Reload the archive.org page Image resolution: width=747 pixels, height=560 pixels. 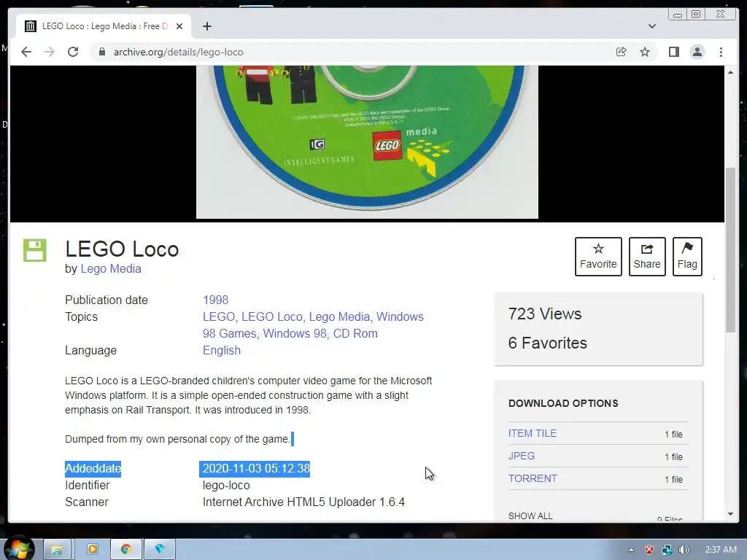click(x=73, y=52)
